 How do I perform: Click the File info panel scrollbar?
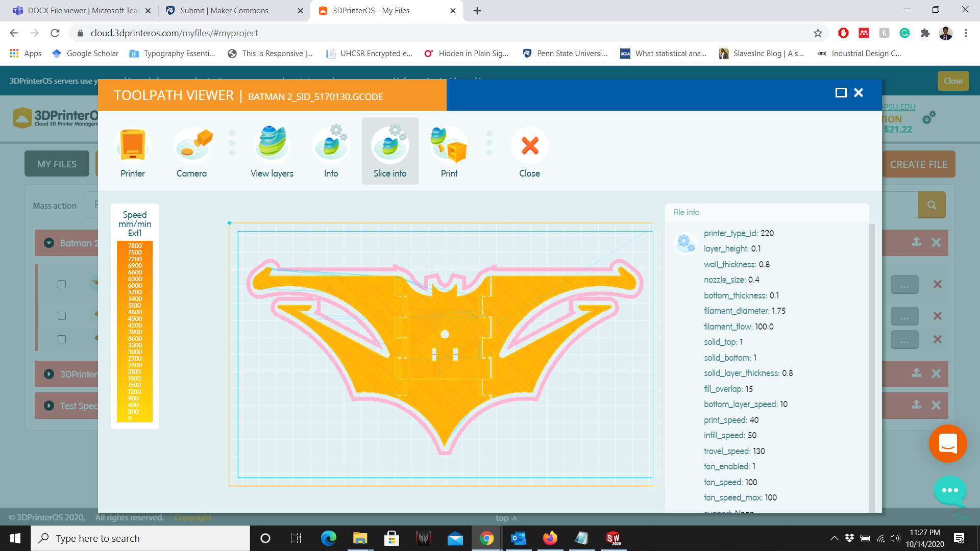872,367
